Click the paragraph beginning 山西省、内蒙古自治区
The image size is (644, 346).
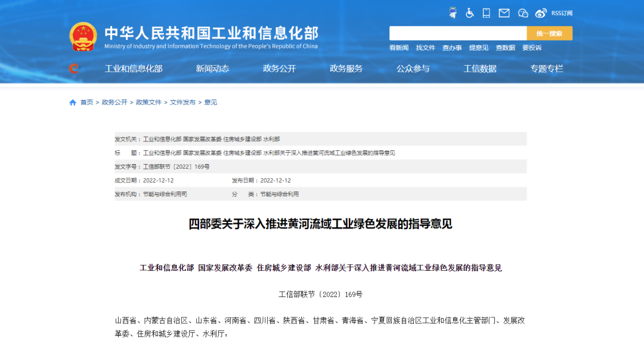tap(320, 327)
